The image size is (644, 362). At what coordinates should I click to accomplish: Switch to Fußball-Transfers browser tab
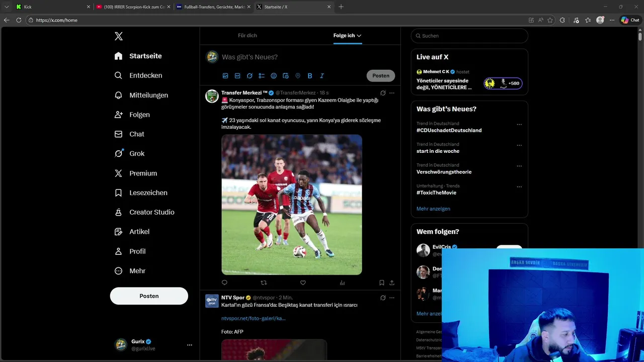pyautogui.click(x=213, y=7)
